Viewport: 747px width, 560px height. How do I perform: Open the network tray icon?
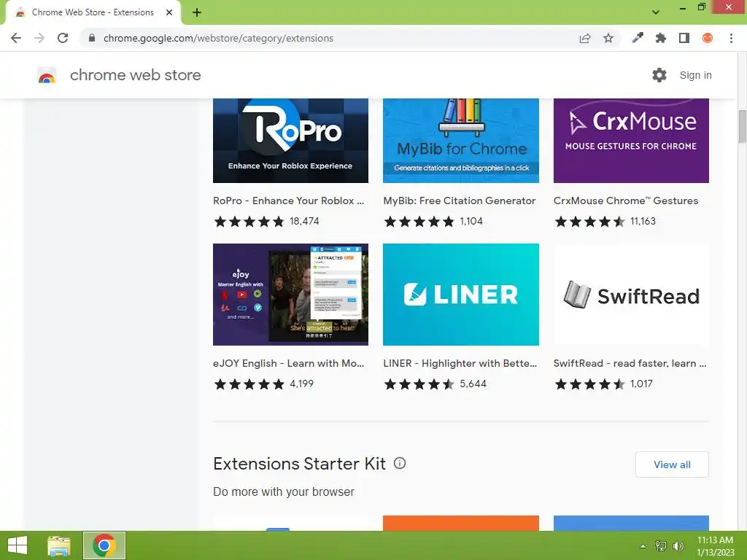coord(661,545)
